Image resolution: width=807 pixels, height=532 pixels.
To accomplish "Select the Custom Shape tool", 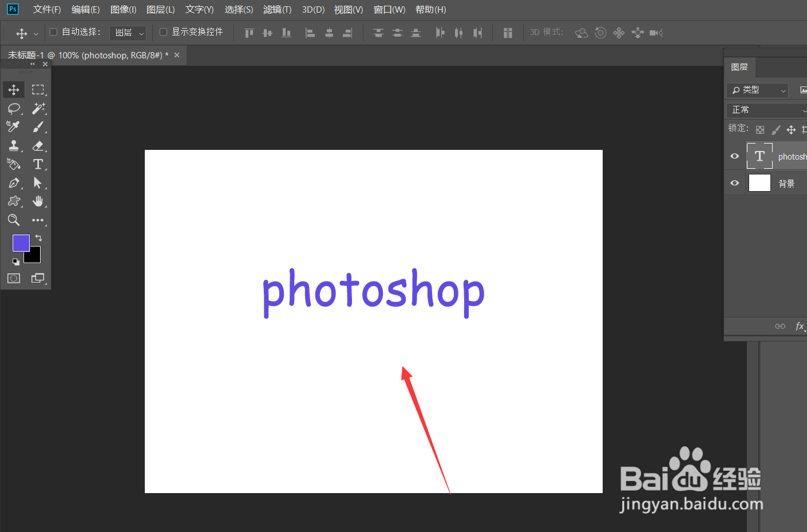I will coord(14,201).
